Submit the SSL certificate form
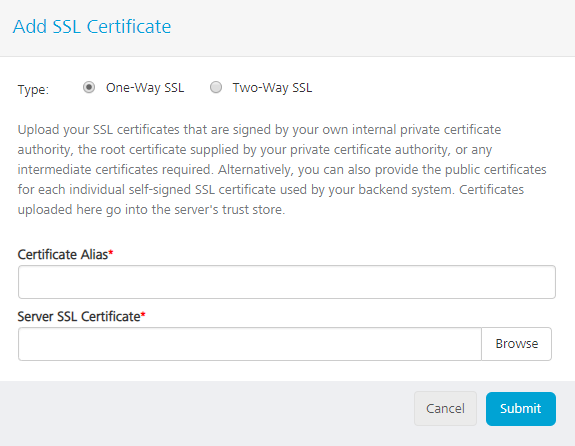575x446 pixels. pyautogui.click(x=521, y=409)
